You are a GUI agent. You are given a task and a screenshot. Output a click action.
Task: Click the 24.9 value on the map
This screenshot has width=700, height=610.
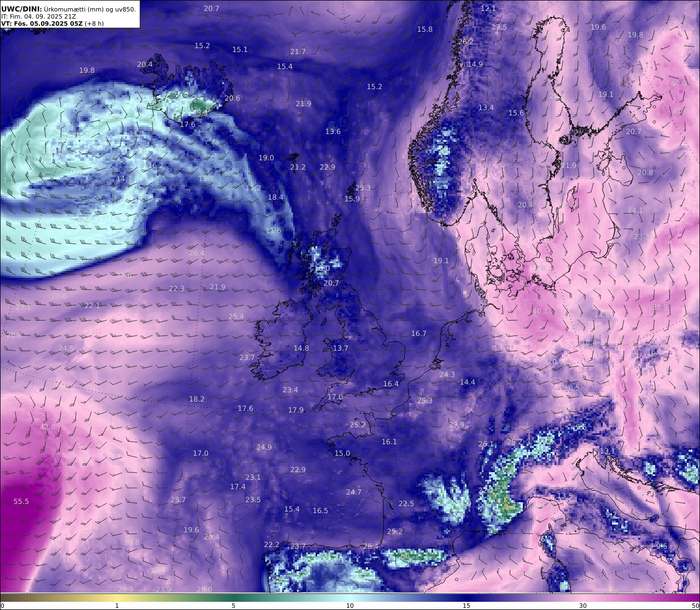[x=264, y=447]
